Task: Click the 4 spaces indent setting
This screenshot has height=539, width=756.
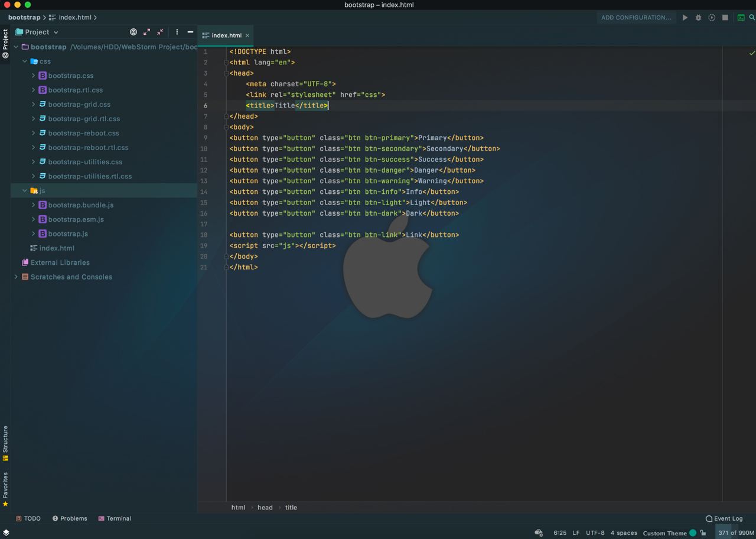Action: (624, 532)
